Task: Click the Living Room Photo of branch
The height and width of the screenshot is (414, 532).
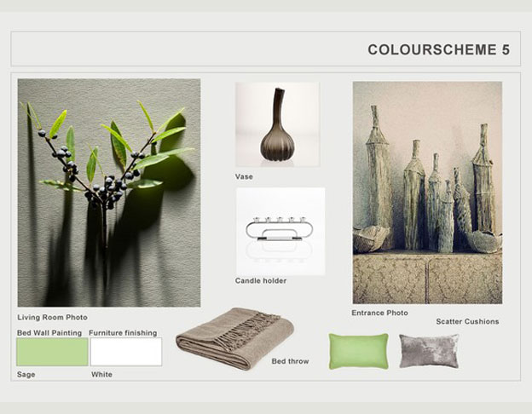Action: [109, 193]
